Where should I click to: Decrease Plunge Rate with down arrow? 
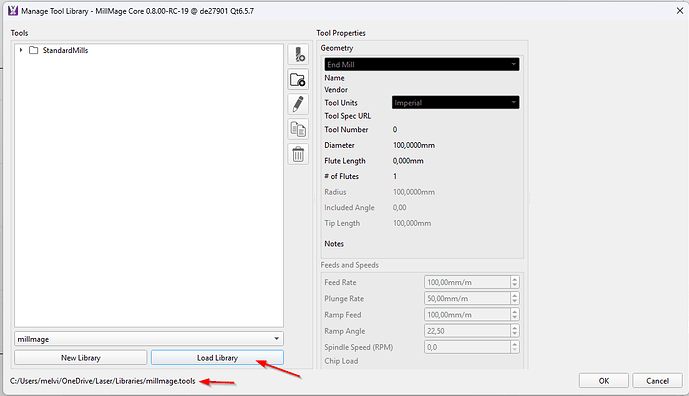[515, 302]
